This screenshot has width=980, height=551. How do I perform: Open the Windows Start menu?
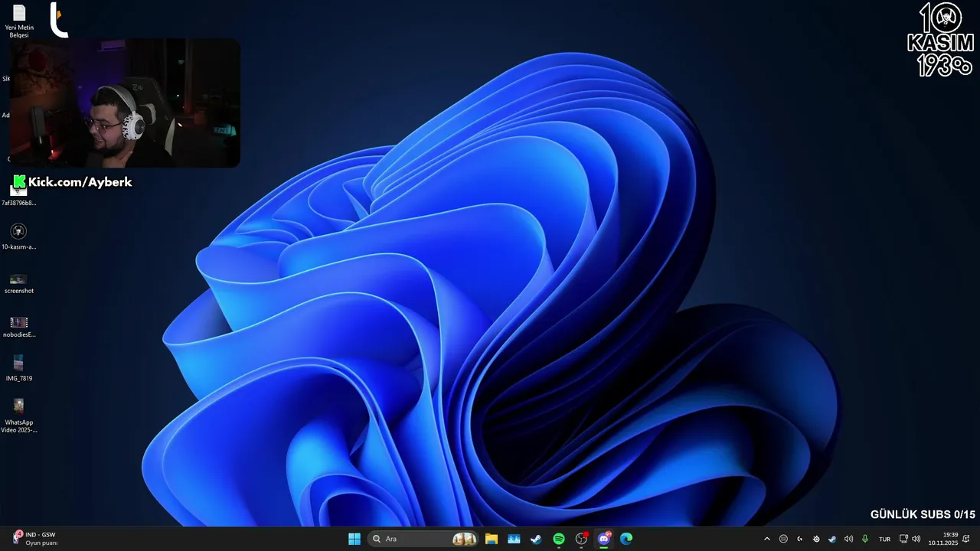(354, 539)
